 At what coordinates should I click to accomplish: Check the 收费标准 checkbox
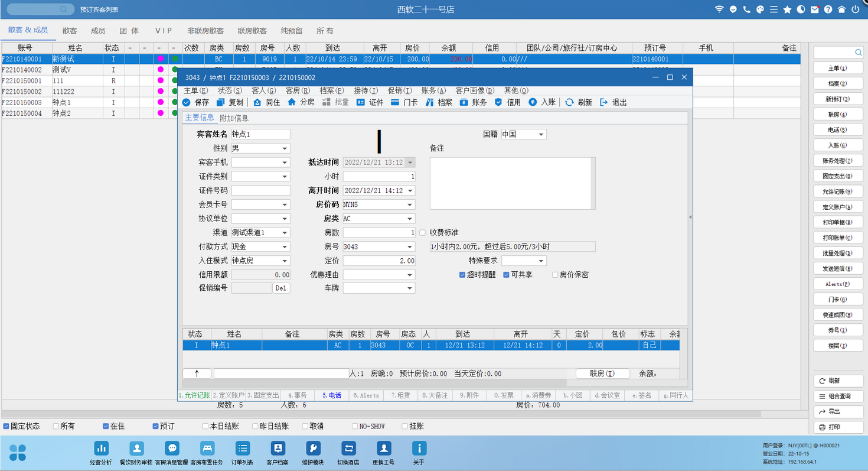coord(422,232)
